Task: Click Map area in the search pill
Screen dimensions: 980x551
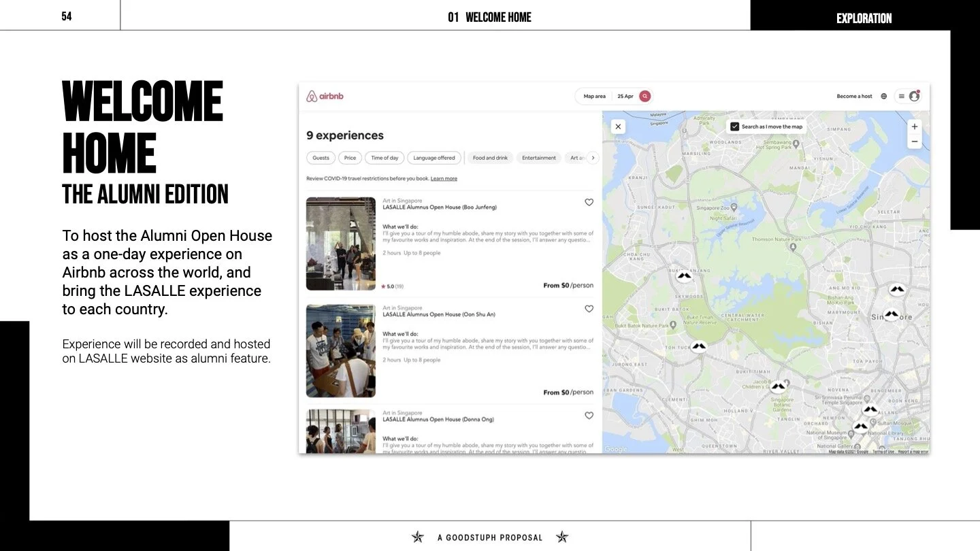Action: click(x=595, y=97)
